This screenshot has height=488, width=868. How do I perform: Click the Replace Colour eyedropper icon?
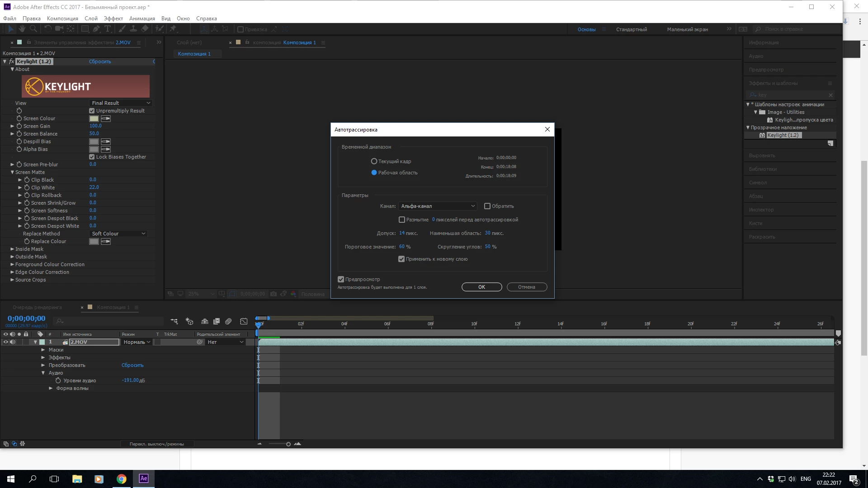click(106, 241)
